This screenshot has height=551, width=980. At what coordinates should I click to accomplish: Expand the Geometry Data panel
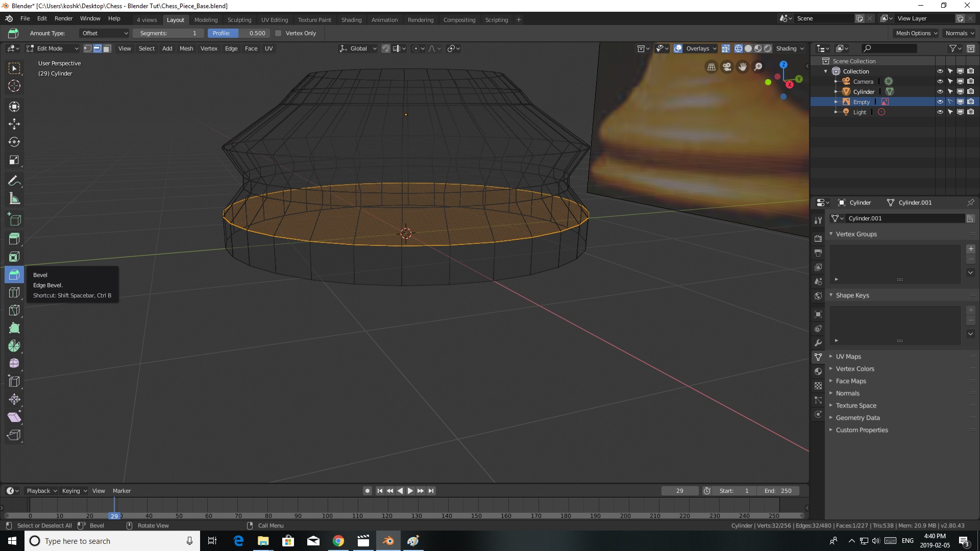click(857, 418)
